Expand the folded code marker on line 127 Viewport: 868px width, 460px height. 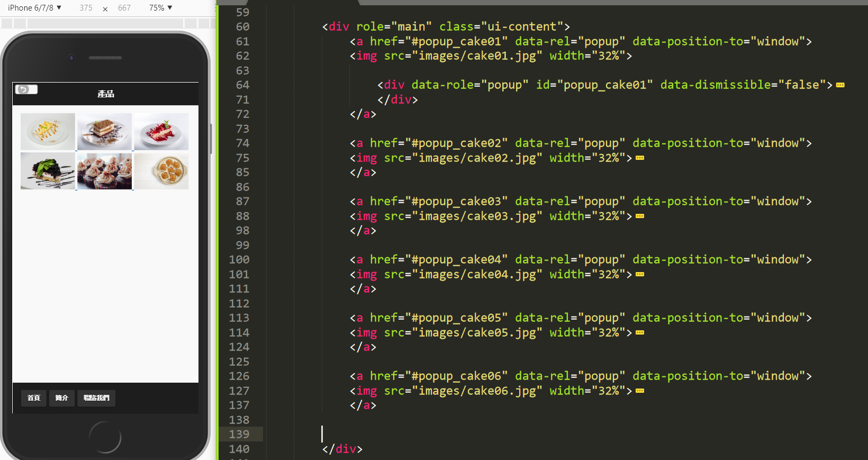(640, 391)
